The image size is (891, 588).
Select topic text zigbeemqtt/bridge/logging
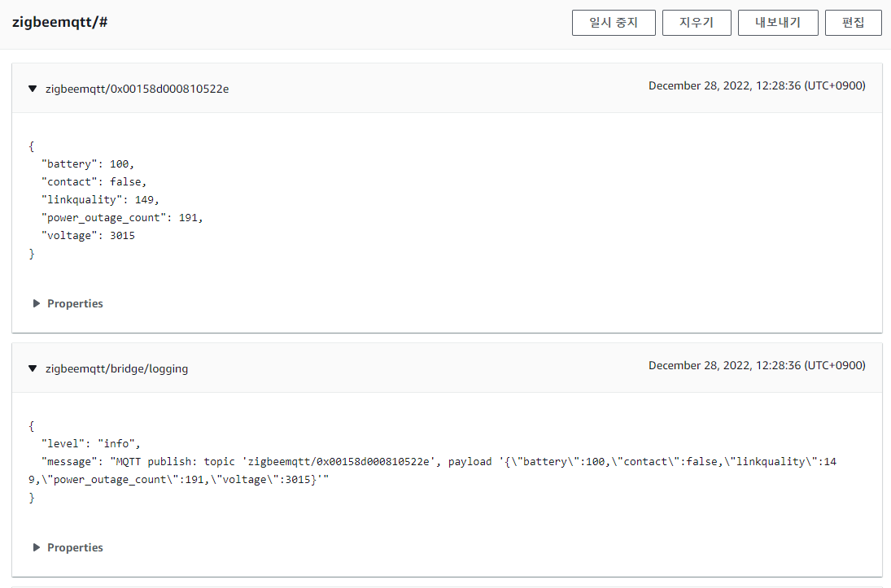[116, 368]
